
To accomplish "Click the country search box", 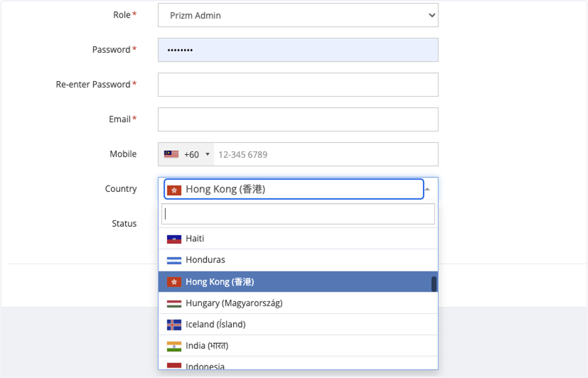I will [298, 214].
